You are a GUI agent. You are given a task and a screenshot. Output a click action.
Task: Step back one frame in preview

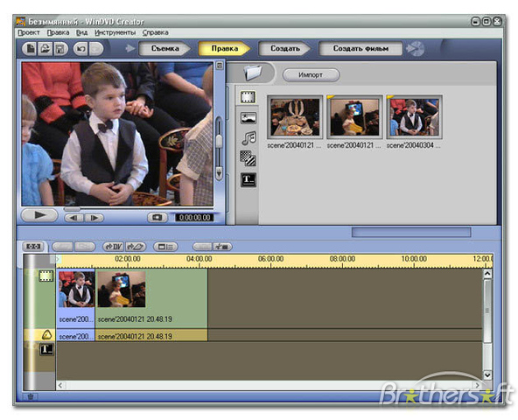coord(74,218)
